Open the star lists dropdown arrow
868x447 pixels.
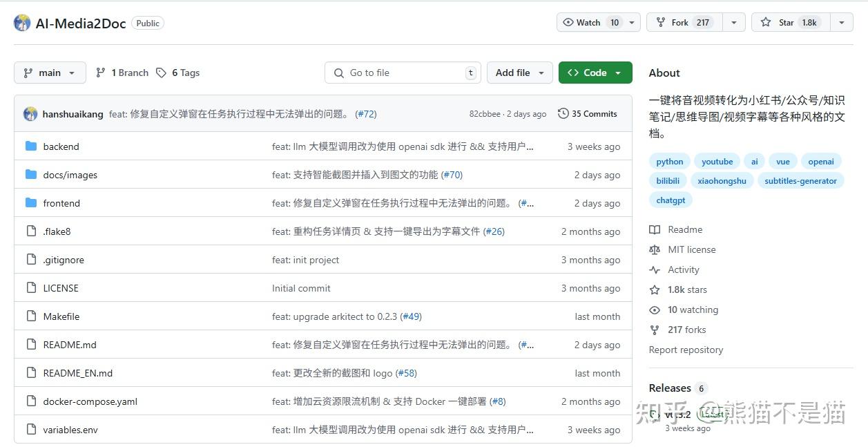tap(841, 22)
